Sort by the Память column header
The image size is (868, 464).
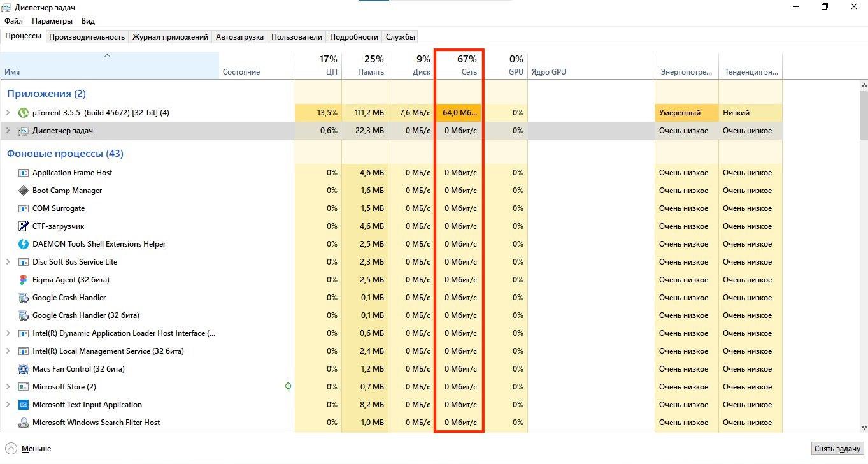pyautogui.click(x=365, y=65)
